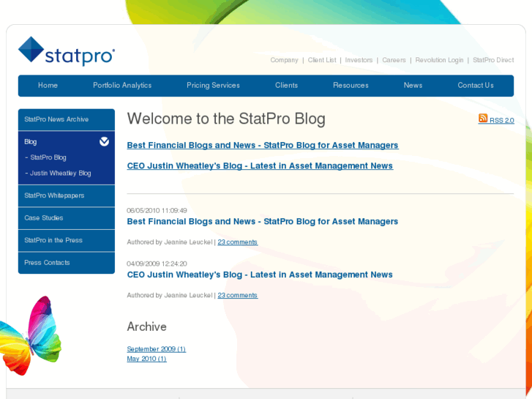The image size is (532, 399).
Task: Open Portfolio Analytics in the navigation bar
Action: point(122,85)
